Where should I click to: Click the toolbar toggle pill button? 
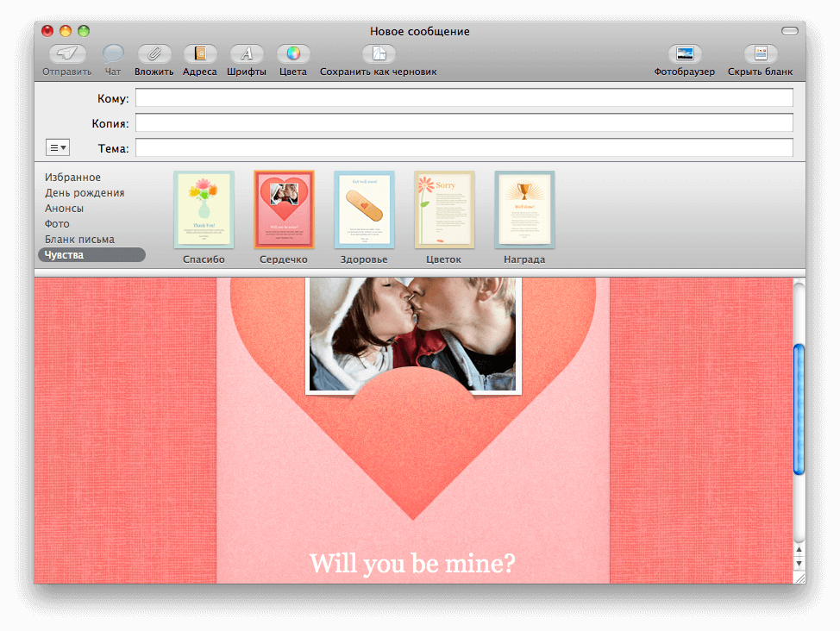(790, 31)
